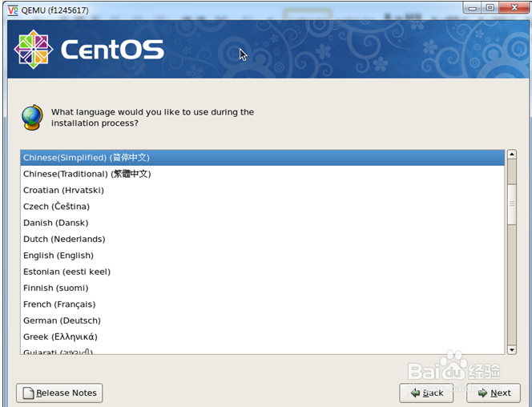Click the scrollbar down arrow
This screenshot has width=532, height=407.
[x=512, y=349]
